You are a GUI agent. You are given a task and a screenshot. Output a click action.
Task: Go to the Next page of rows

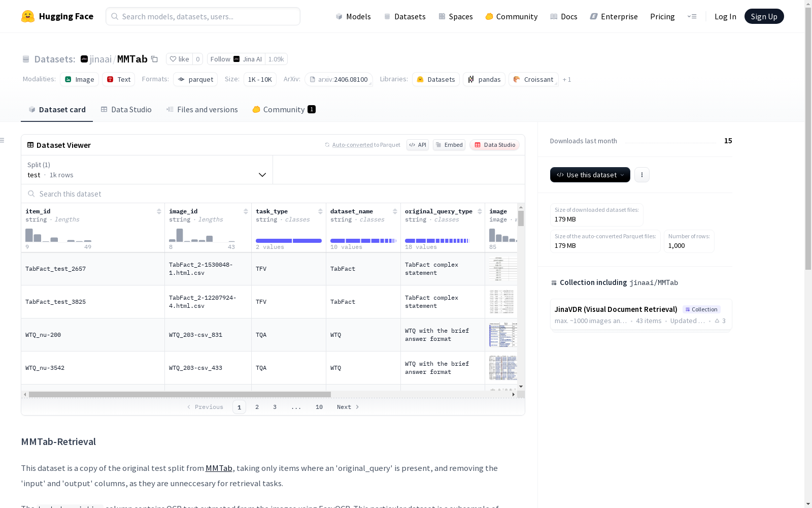point(348,407)
